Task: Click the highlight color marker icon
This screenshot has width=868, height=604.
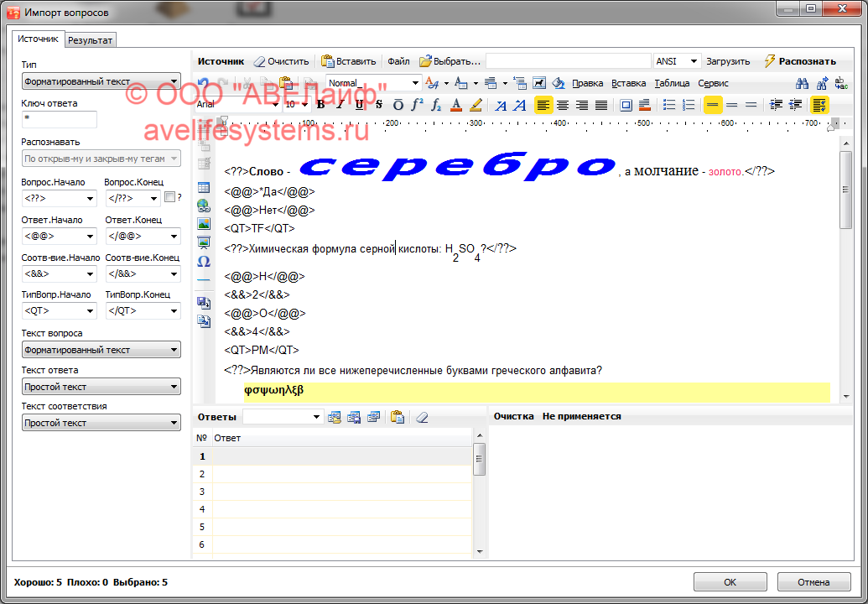Action: [476, 105]
